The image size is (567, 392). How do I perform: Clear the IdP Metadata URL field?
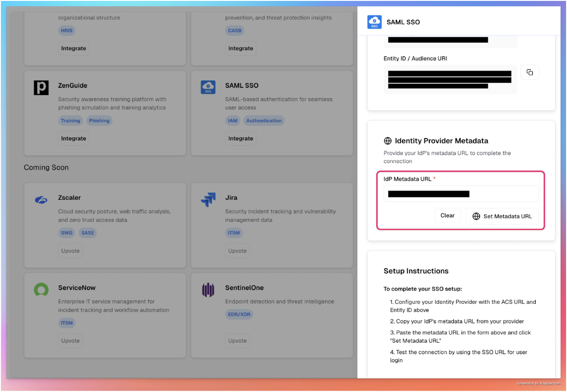pyautogui.click(x=447, y=215)
